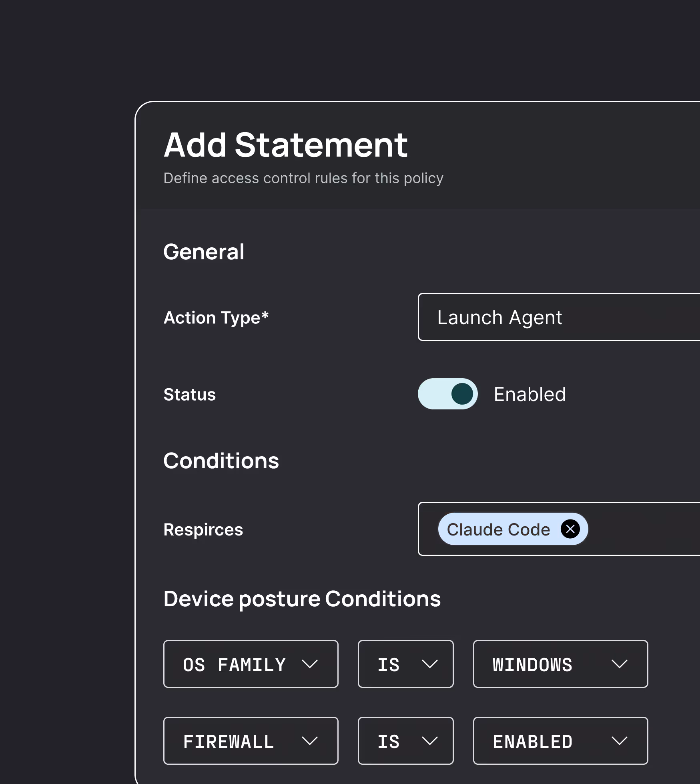Open the FIREWALL condition dropdown
This screenshot has height=784, width=700.
coord(251,741)
